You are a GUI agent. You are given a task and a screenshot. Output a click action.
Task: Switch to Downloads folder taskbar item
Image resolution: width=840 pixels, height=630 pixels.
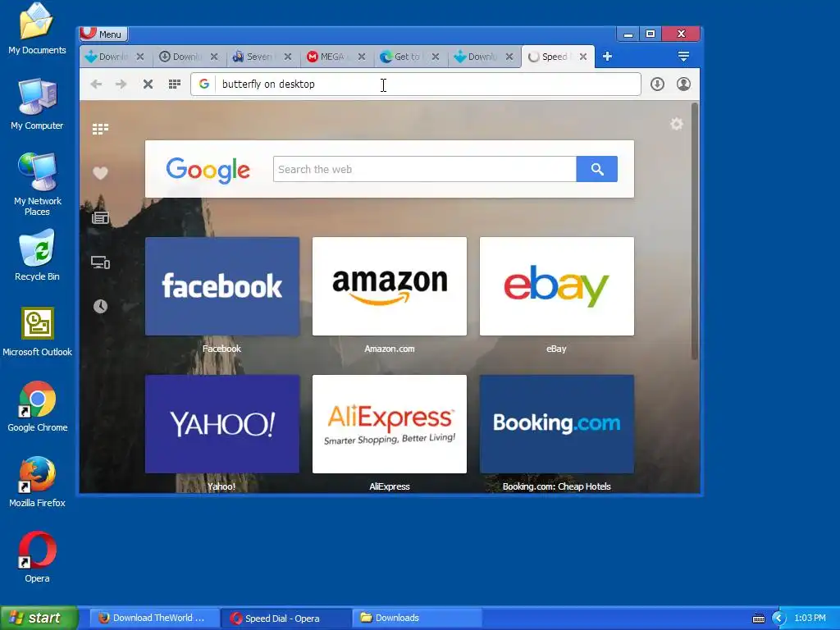tap(418, 618)
